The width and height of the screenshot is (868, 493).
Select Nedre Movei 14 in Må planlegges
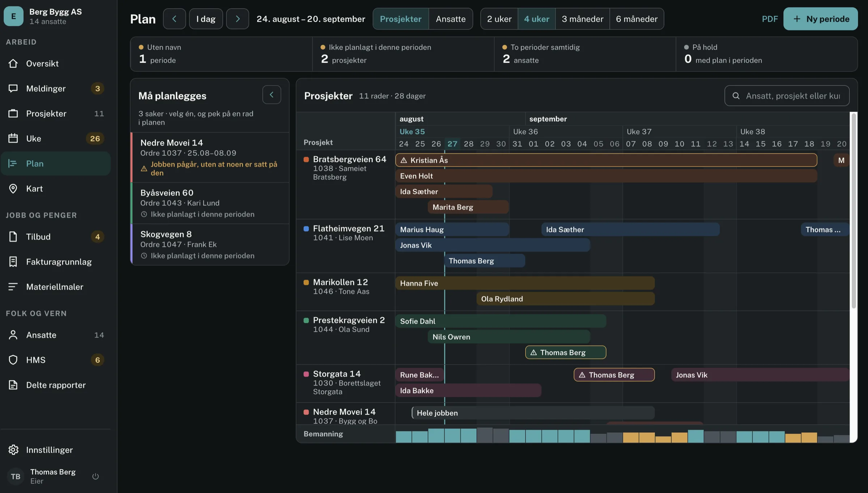pyautogui.click(x=210, y=157)
